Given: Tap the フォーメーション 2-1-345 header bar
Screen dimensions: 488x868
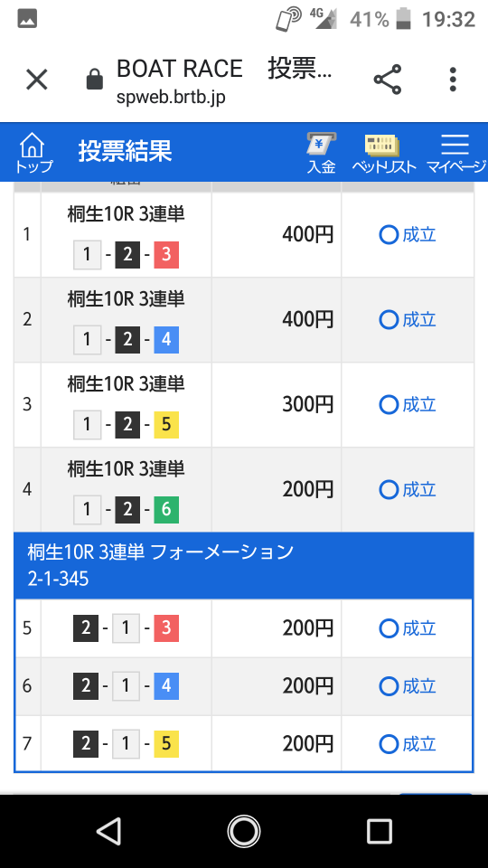Looking at the screenshot, I should tap(244, 565).
